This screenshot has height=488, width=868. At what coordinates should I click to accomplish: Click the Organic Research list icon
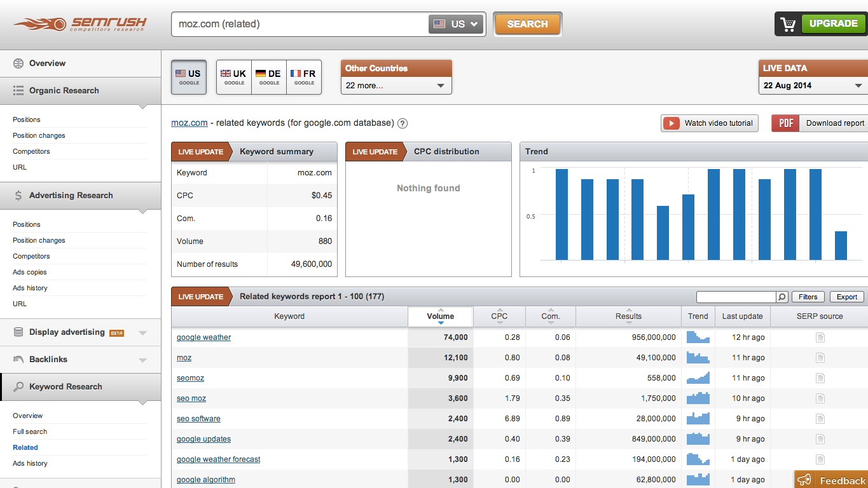click(x=18, y=91)
